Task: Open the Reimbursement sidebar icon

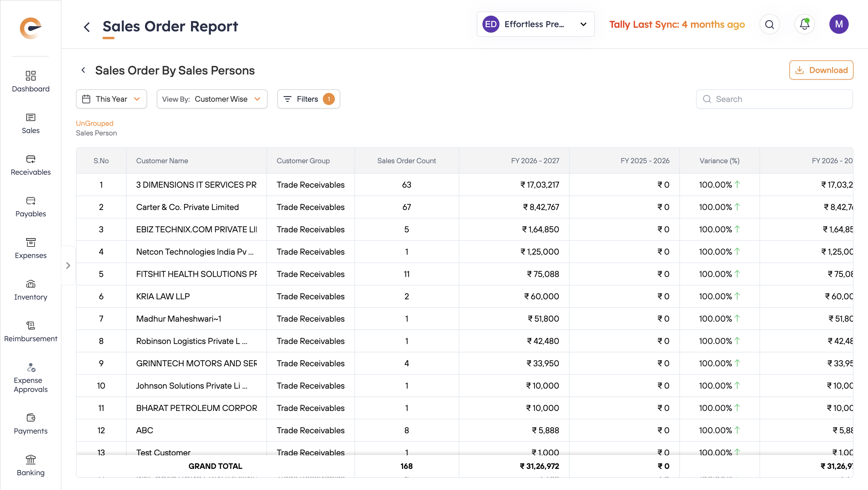Action: [x=31, y=326]
